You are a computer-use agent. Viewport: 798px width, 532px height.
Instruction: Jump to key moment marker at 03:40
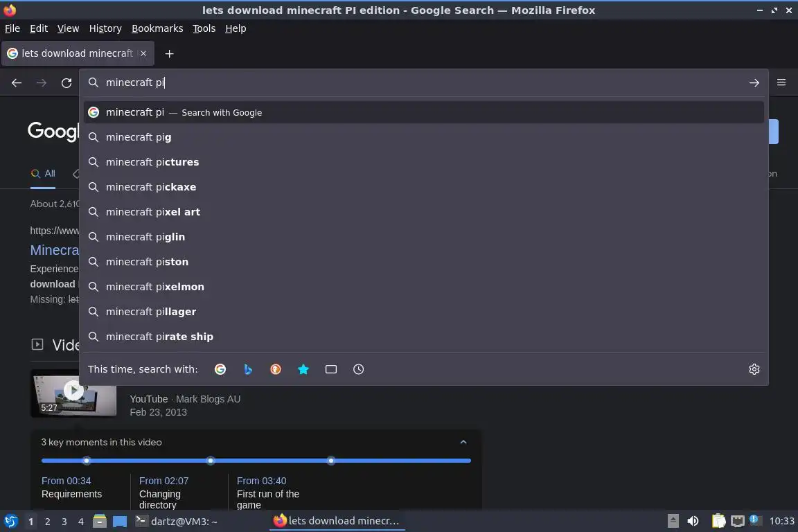point(331,461)
